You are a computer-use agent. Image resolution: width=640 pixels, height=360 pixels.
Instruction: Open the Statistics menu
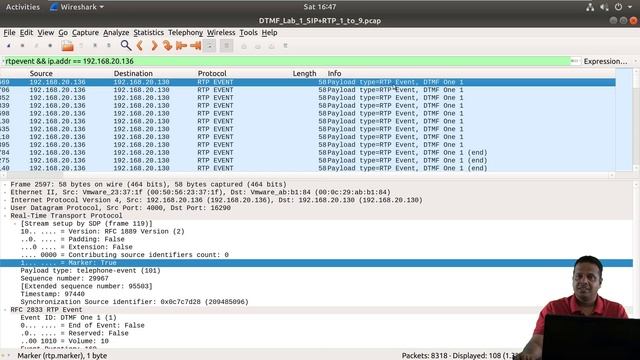coord(148,33)
